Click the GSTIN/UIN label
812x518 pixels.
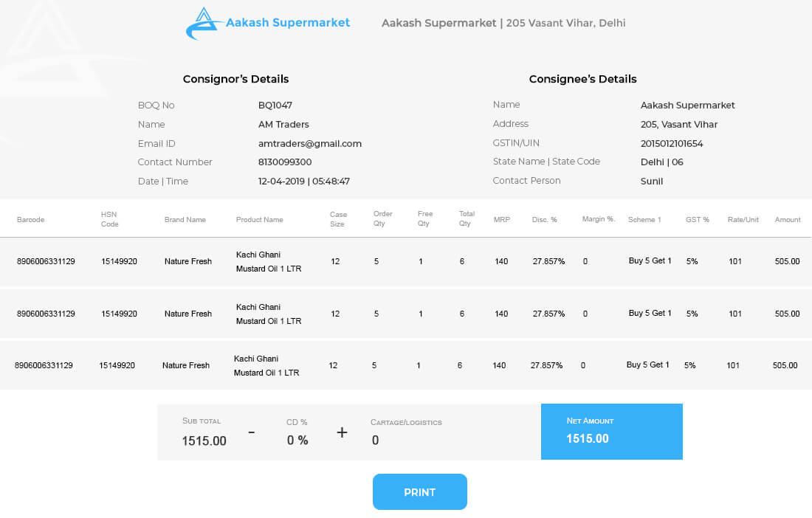516,143
